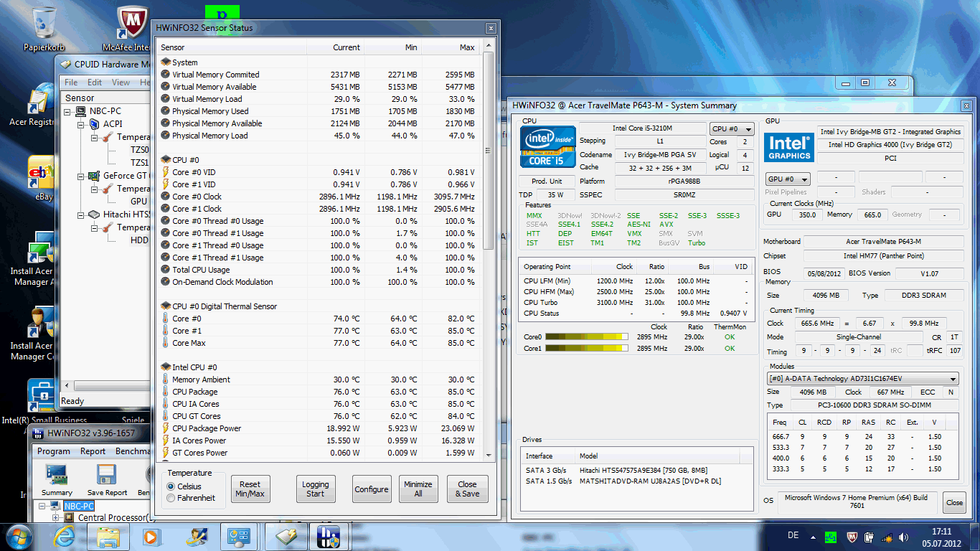
Task: Select the On-Demand Clock Modulation row
Action: click(x=319, y=282)
